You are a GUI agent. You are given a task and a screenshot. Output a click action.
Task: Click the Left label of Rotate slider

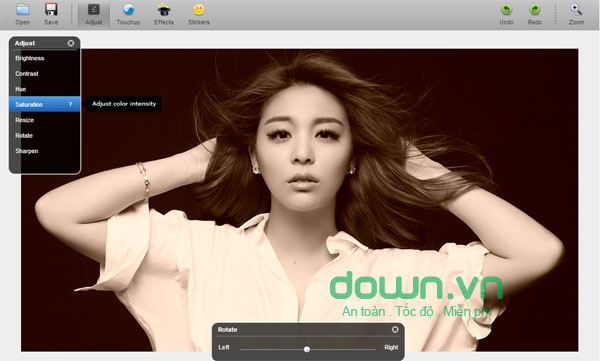coord(224,348)
